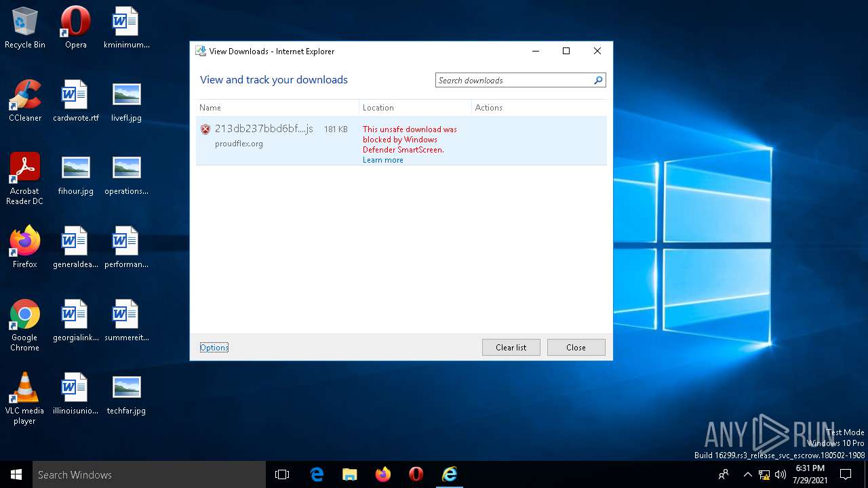Select the operations image file icon

[x=126, y=175]
